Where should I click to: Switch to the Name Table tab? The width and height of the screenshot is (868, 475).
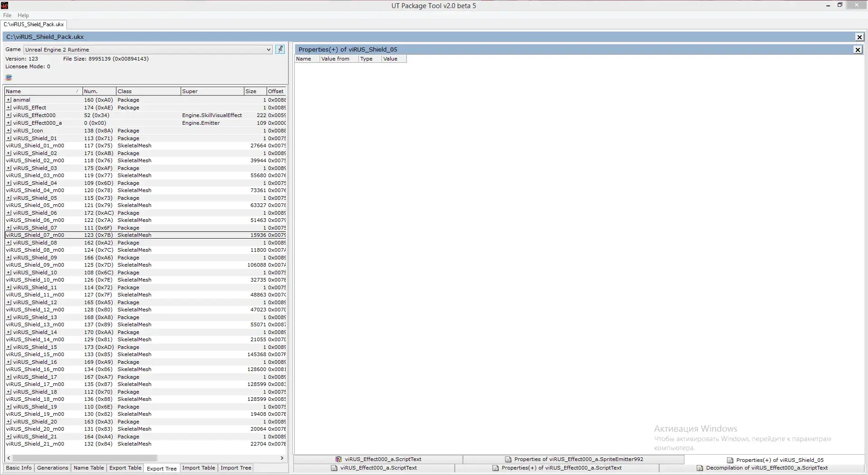tap(89, 468)
